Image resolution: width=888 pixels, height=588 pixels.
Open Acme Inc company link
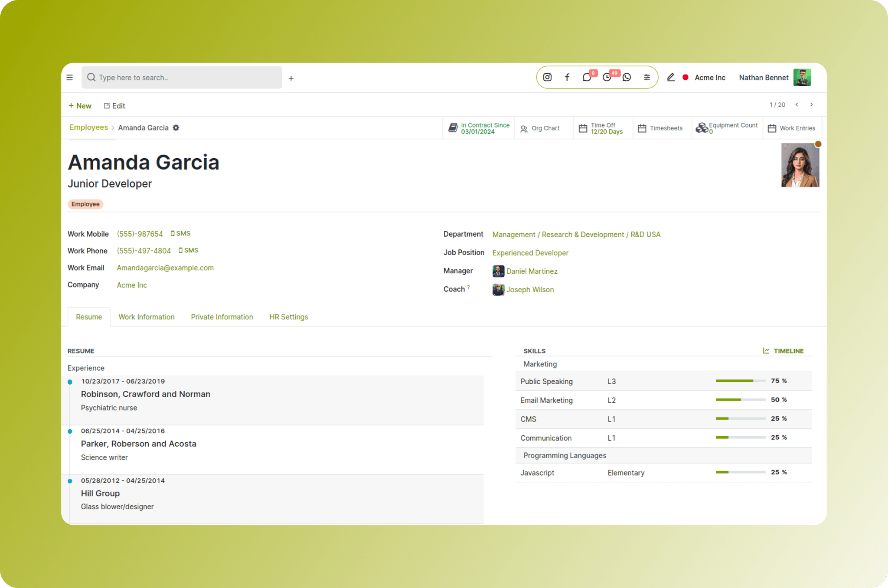point(132,285)
